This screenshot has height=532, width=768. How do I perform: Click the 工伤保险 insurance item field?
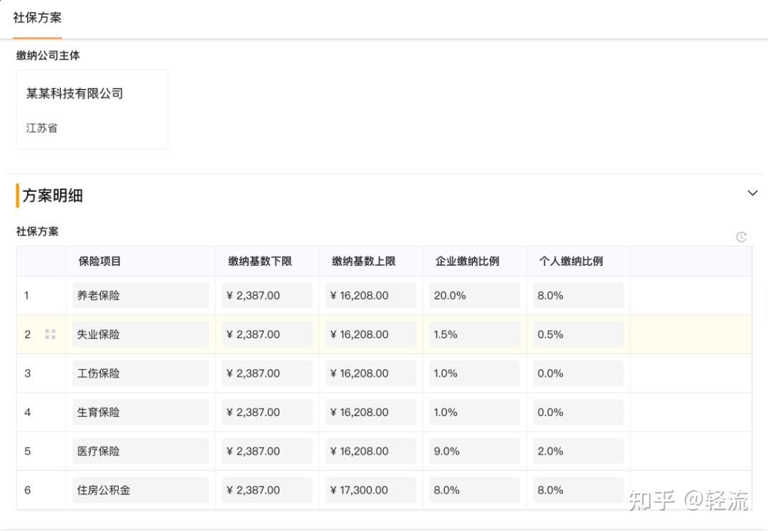pos(140,373)
